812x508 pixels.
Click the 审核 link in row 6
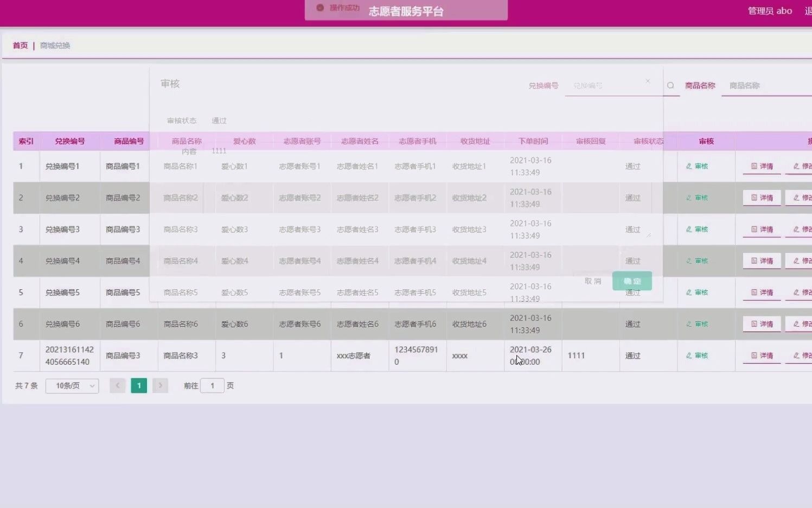tap(697, 323)
